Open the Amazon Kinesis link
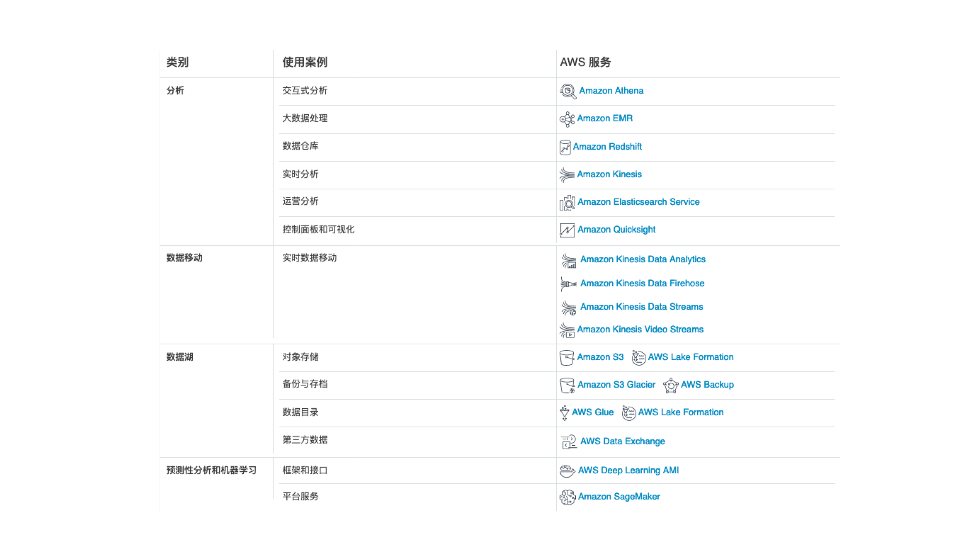The width and height of the screenshot is (980, 548). click(609, 174)
